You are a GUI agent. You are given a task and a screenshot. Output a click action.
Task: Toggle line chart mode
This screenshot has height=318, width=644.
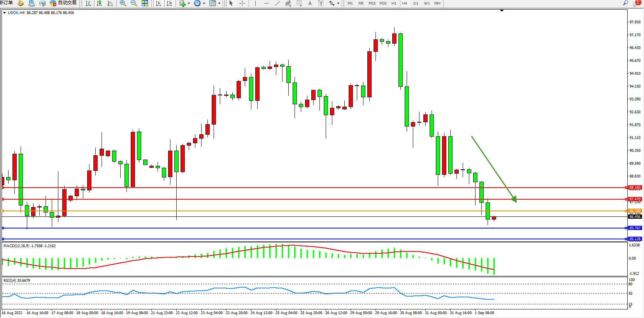tap(111, 4)
